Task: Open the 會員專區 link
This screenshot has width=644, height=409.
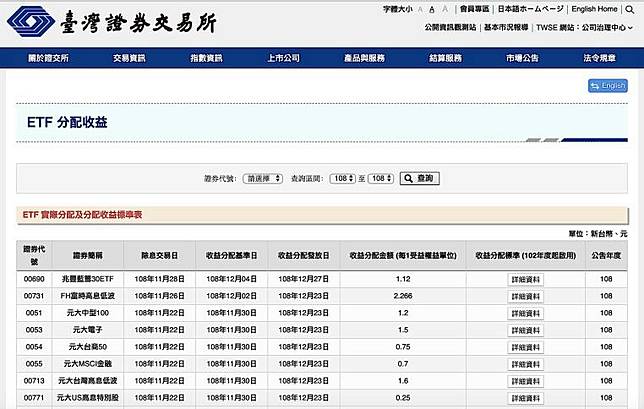Action: (x=474, y=9)
